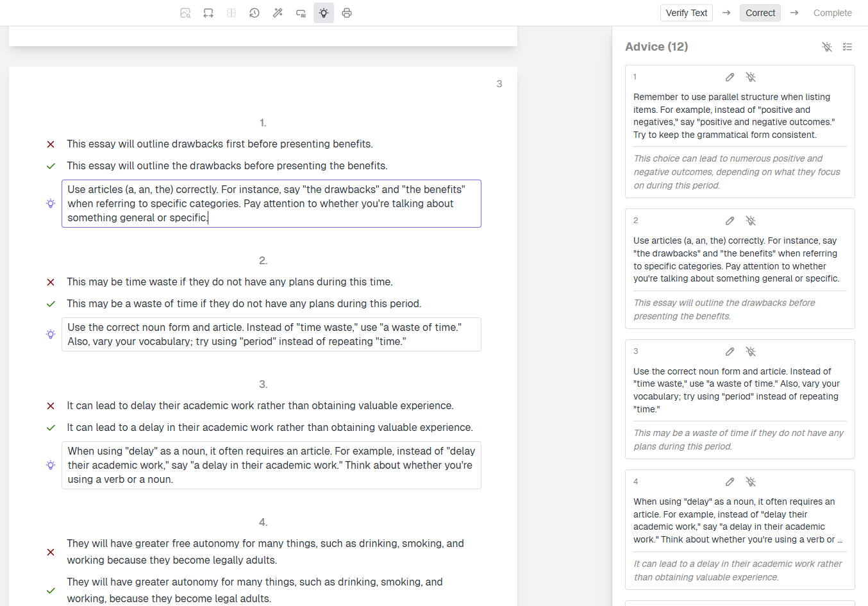Hide all advice in the panel
The height and width of the screenshot is (606, 868).
pos(827,47)
